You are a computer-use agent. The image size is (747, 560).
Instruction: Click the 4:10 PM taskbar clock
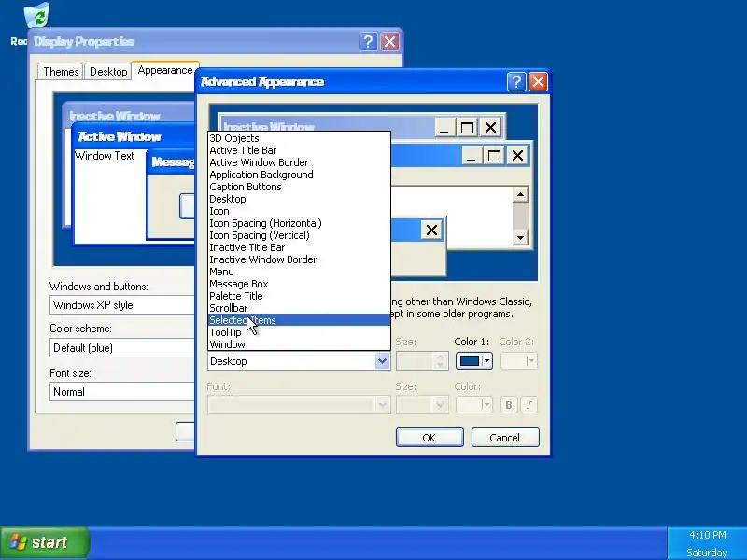point(708,535)
